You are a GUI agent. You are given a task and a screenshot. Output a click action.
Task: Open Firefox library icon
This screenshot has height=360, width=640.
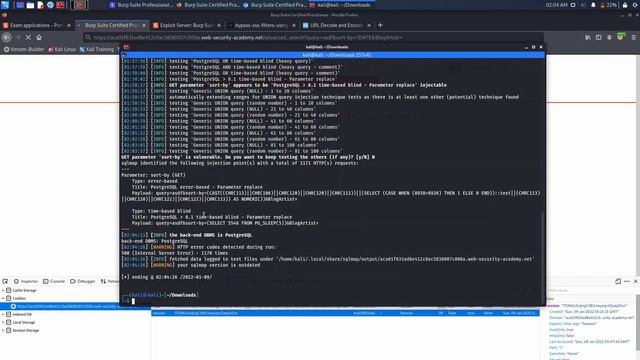[588, 37]
